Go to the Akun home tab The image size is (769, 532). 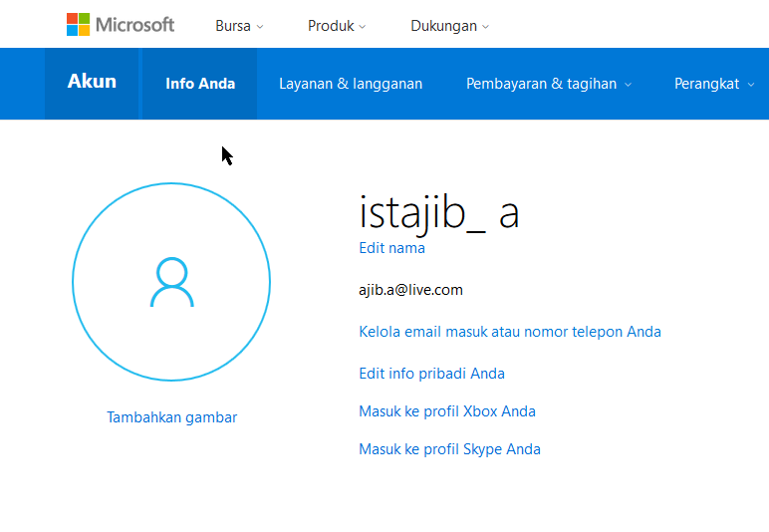(92, 84)
